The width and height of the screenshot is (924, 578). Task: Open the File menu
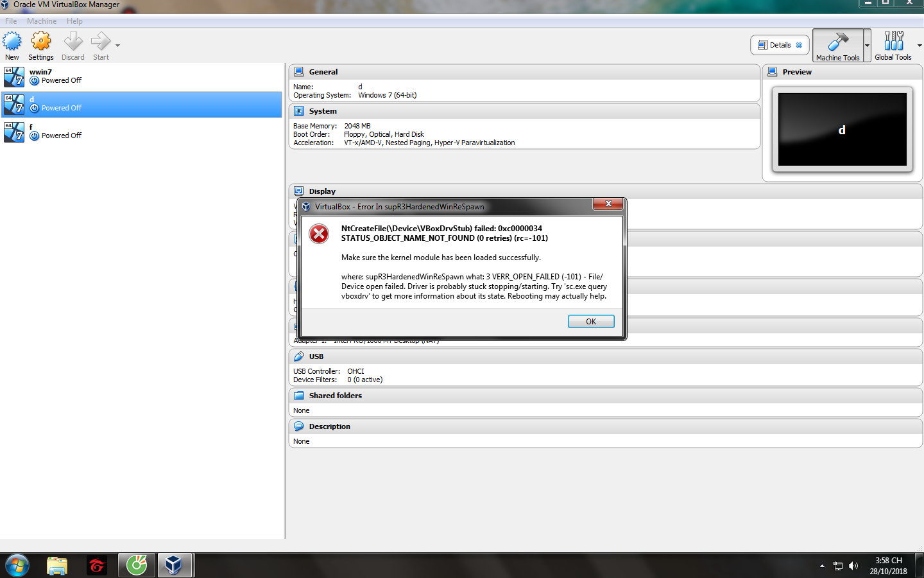pyautogui.click(x=11, y=21)
